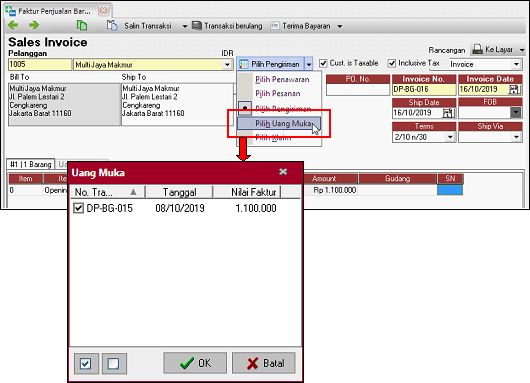530x383 pixels.
Task: Open the Ship Via dropdown
Action: [x=516, y=137]
